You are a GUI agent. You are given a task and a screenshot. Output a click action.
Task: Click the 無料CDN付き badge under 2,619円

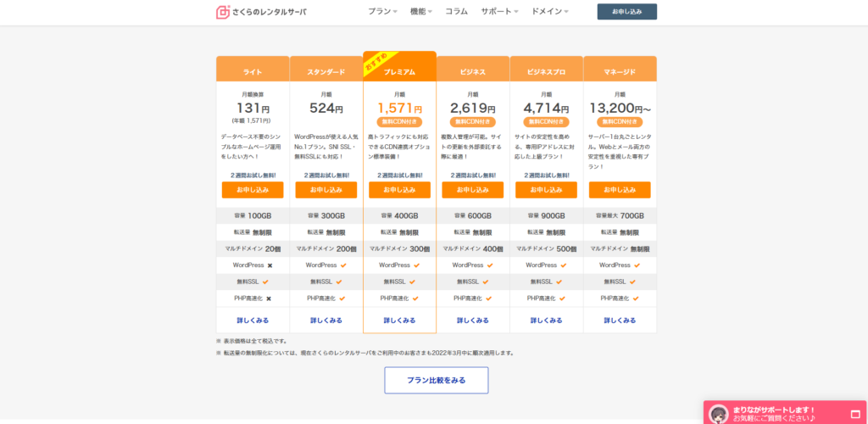[473, 122]
